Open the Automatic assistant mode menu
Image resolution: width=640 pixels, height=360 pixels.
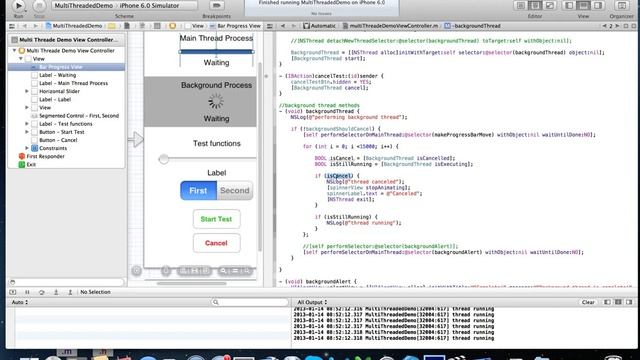pyautogui.click(x=319, y=26)
